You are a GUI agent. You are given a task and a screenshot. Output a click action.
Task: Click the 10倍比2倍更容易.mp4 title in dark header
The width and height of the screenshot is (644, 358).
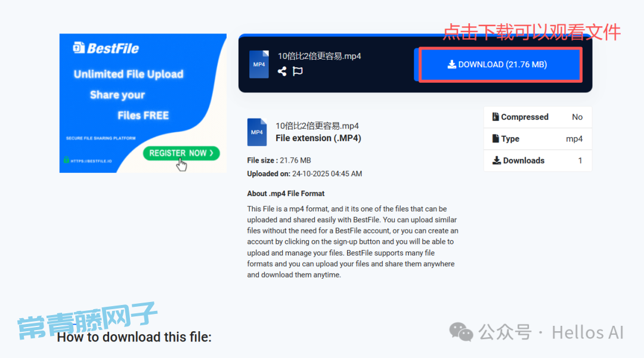(x=319, y=56)
